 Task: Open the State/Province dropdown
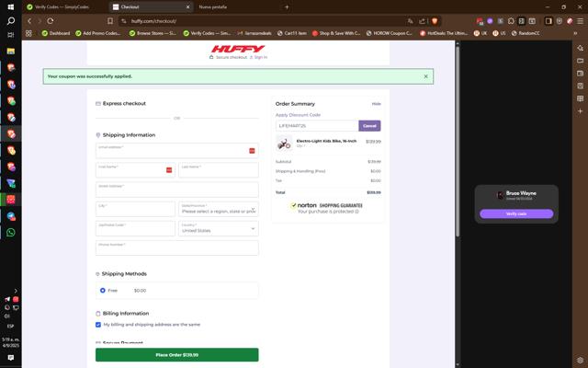(x=219, y=209)
